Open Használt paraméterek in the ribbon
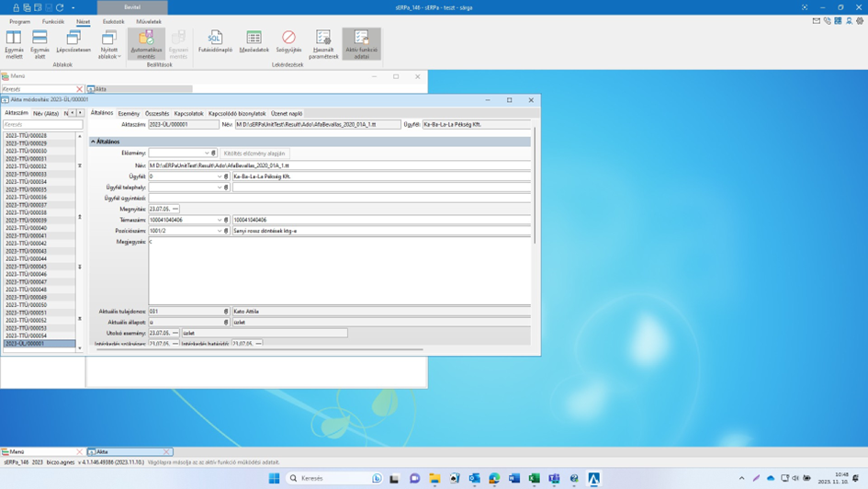Image resolution: width=868 pixels, height=489 pixels. point(323,39)
